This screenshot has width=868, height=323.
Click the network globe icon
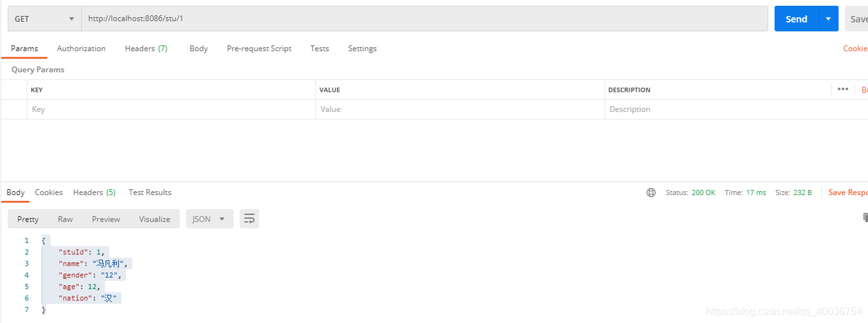(x=651, y=193)
